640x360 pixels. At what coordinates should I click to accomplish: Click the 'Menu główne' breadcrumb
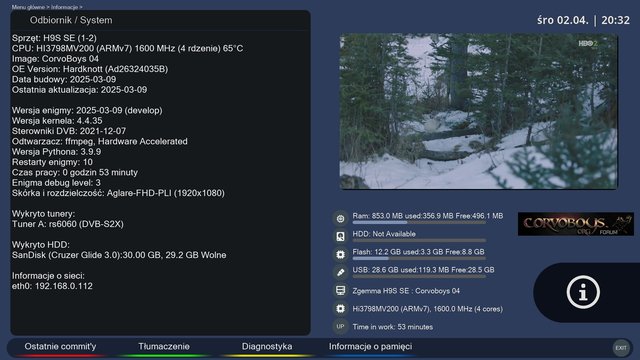click(28, 7)
